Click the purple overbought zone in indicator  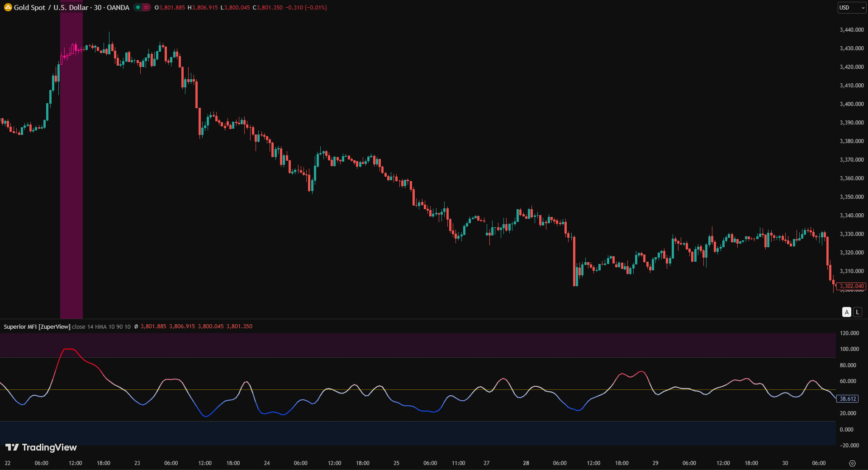pos(407,345)
